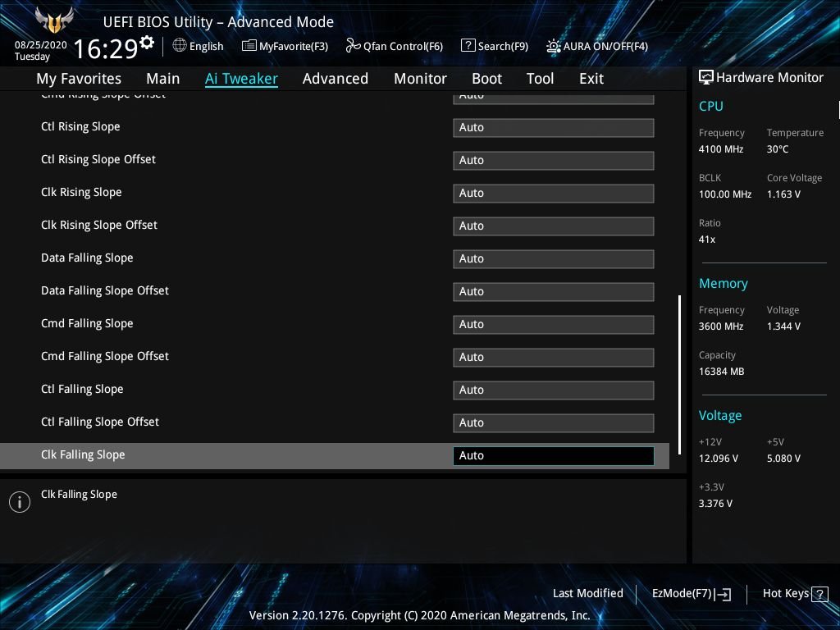
Task: Select the Exit tab
Action: (591, 79)
